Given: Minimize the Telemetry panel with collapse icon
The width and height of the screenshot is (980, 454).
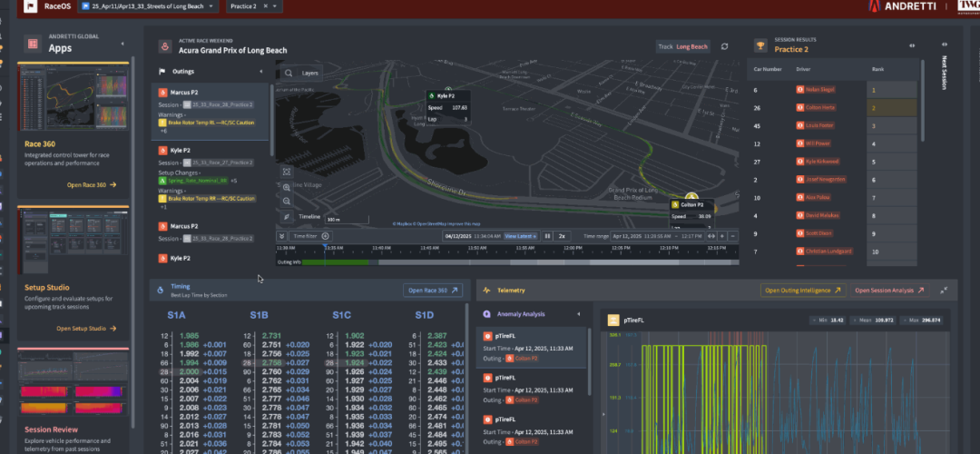Looking at the screenshot, I should [945, 291].
